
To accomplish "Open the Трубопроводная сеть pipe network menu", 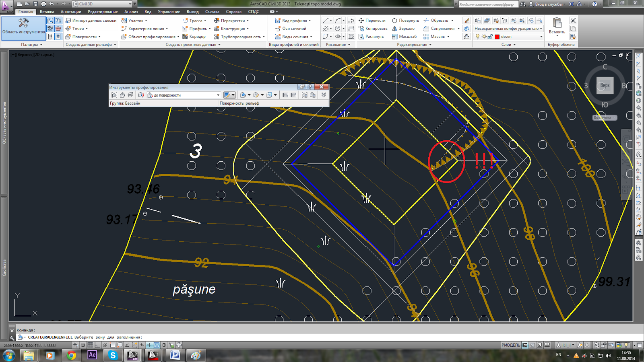I will 239,37.
